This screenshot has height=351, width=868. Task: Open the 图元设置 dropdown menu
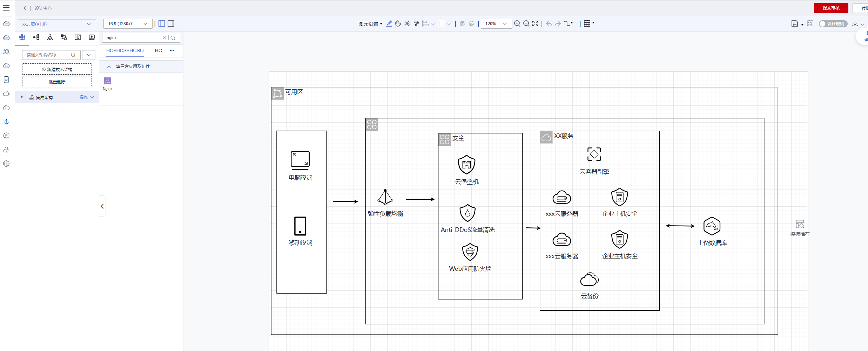tap(370, 24)
